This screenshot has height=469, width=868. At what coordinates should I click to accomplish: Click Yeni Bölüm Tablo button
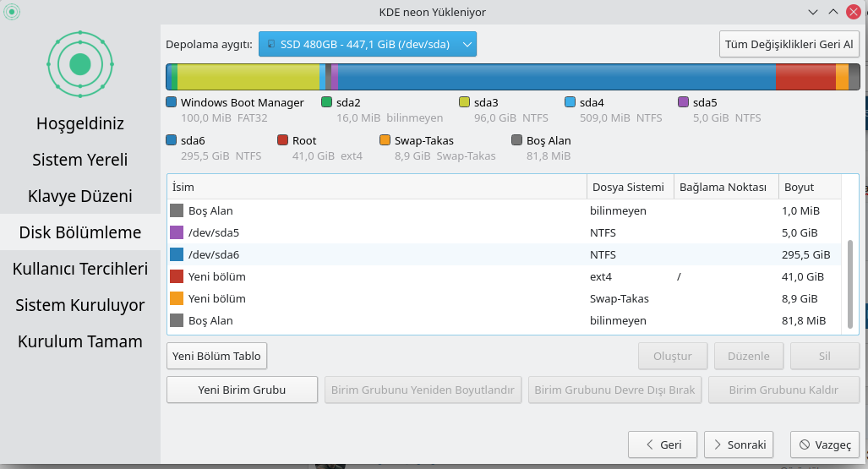[216, 356]
